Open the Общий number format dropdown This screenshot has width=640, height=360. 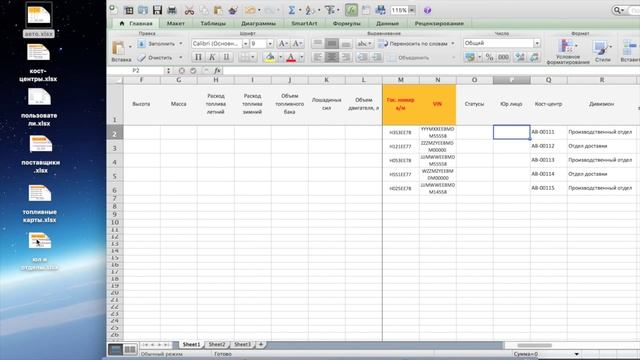pos(537,43)
